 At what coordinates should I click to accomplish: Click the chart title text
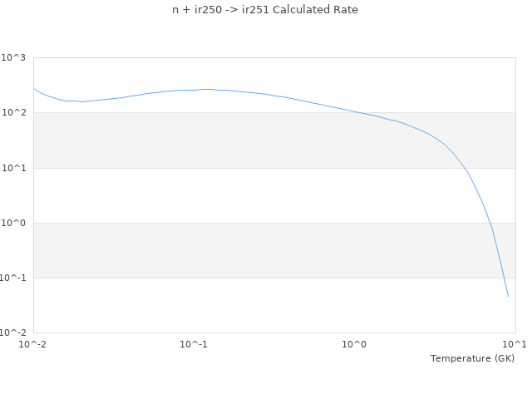[x=266, y=10]
